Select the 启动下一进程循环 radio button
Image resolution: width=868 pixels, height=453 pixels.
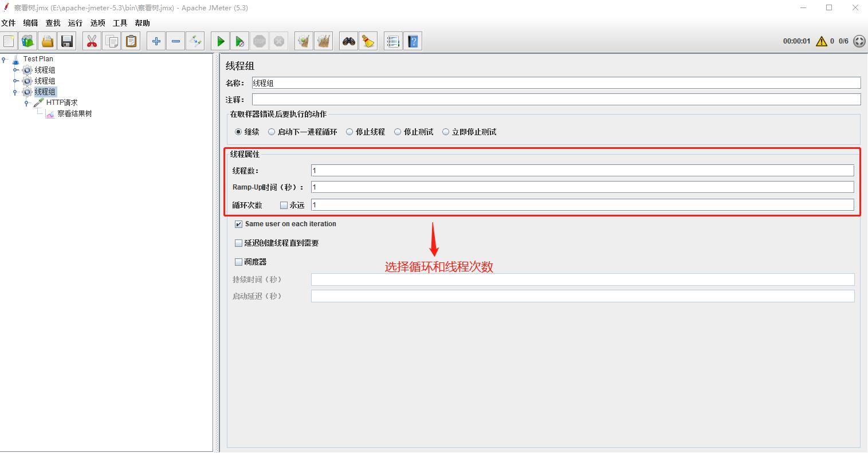pyautogui.click(x=272, y=132)
